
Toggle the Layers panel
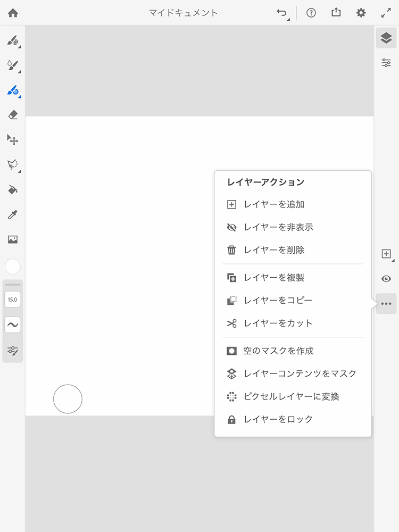[x=386, y=38]
